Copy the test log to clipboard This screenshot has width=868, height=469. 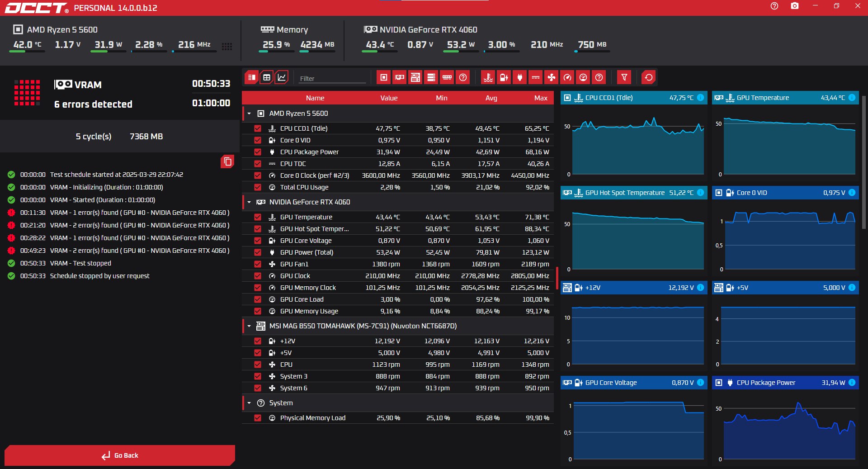[227, 161]
